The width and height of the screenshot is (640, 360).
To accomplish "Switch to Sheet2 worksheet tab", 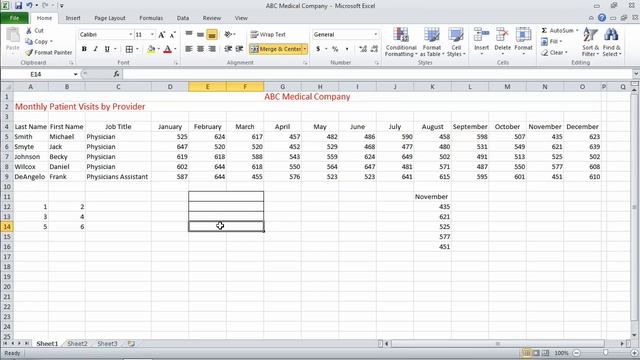I will (78, 344).
